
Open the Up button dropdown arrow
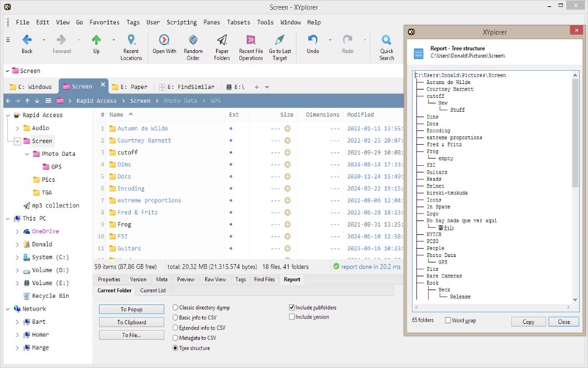pos(113,40)
